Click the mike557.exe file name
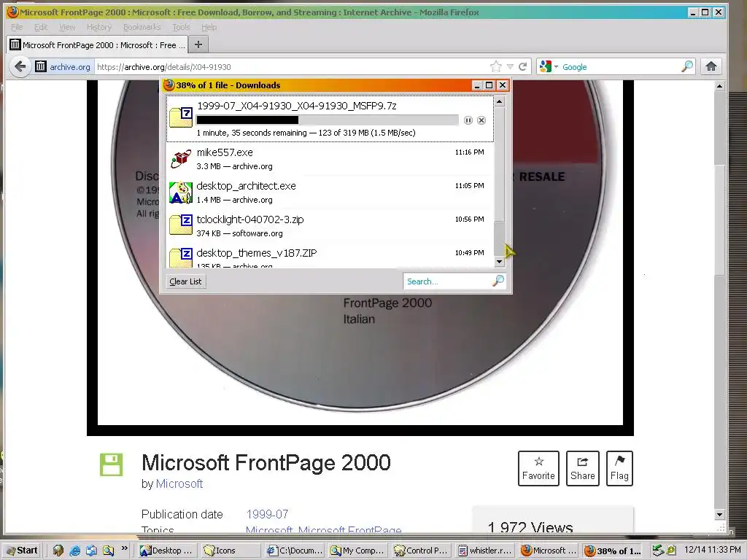The height and width of the screenshot is (560, 747). (x=225, y=152)
